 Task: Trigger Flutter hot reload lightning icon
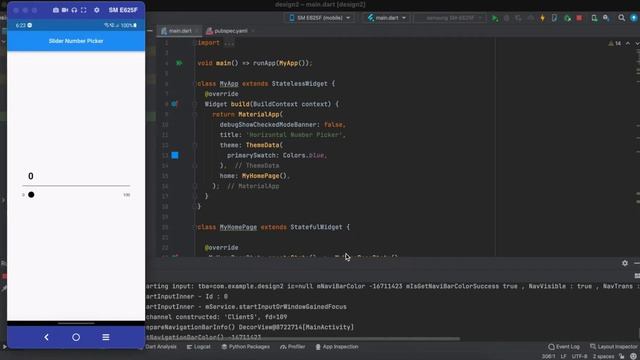[542, 18]
